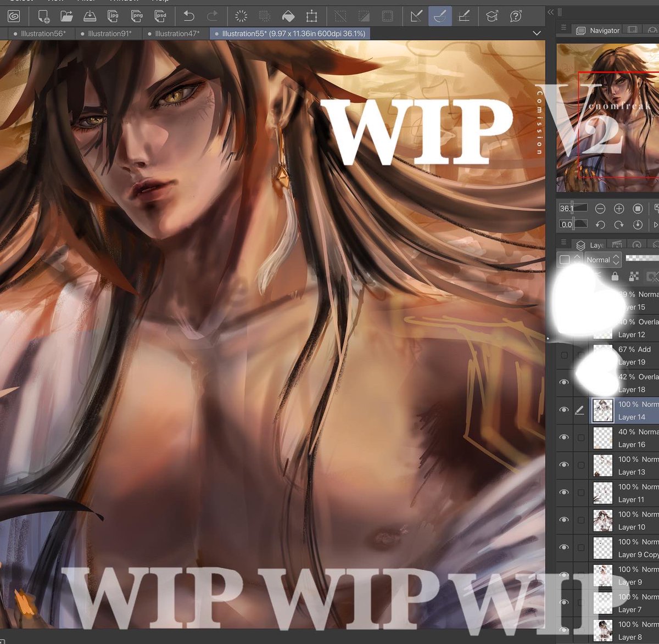Click the Layer 12 name
This screenshot has height=644, width=659.
(x=632, y=334)
